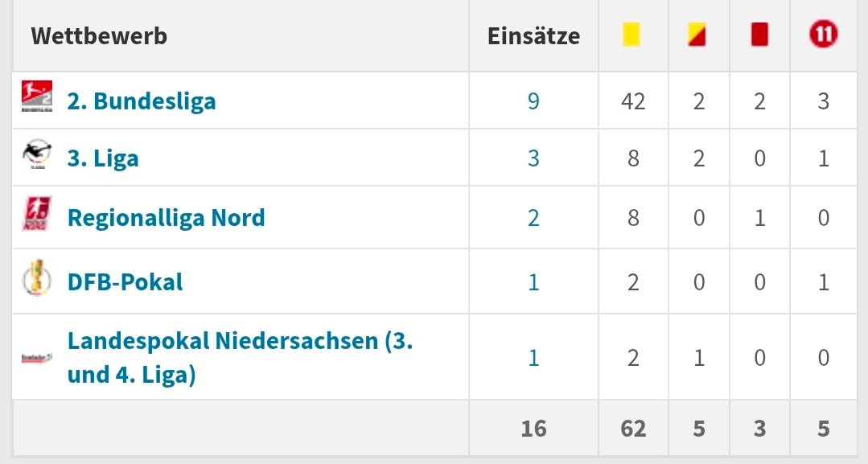Image resolution: width=868 pixels, height=464 pixels.
Task: Click the Regionalliga Nord logo icon
Action: (36, 217)
